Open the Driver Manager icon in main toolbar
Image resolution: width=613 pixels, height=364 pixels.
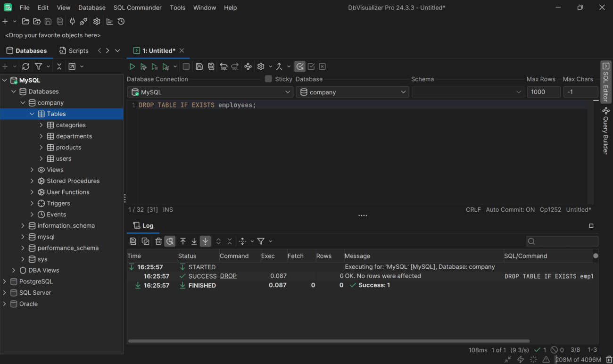coord(84,21)
